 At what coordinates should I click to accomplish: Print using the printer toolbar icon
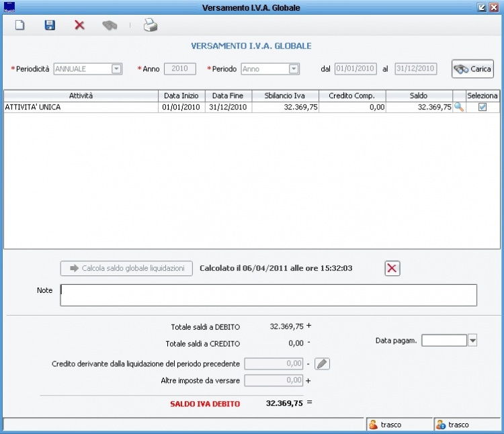[x=150, y=26]
